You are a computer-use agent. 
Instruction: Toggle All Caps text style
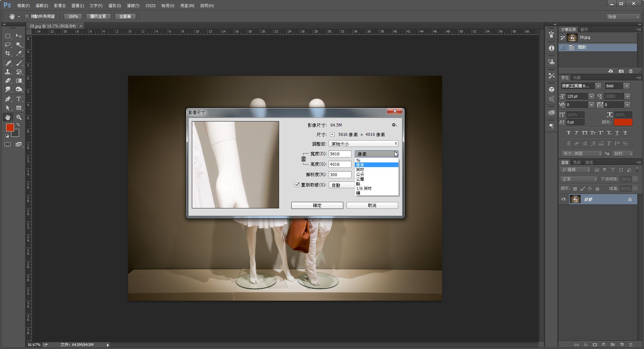585,133
